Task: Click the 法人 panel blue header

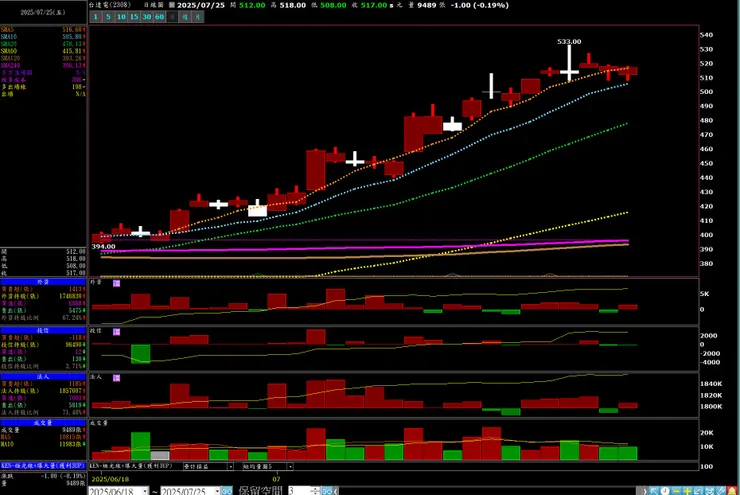Action: [x=43, y=377]
